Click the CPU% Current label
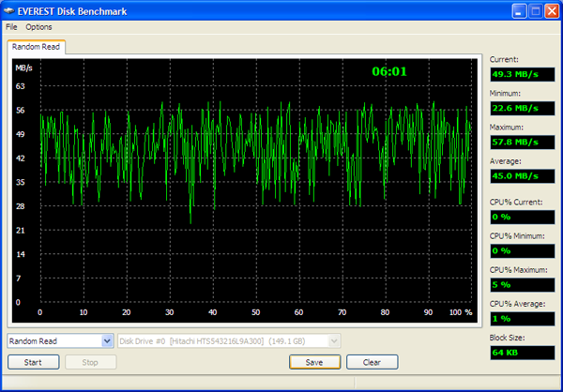 tap(516, 203)
